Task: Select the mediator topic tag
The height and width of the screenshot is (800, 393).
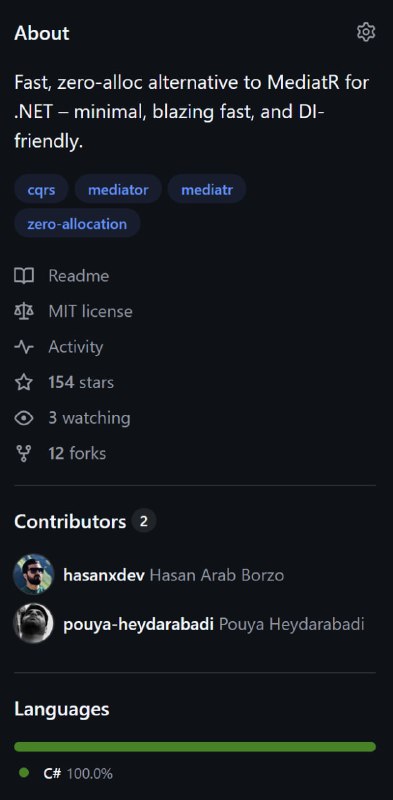Action: [x=118, y=190]
